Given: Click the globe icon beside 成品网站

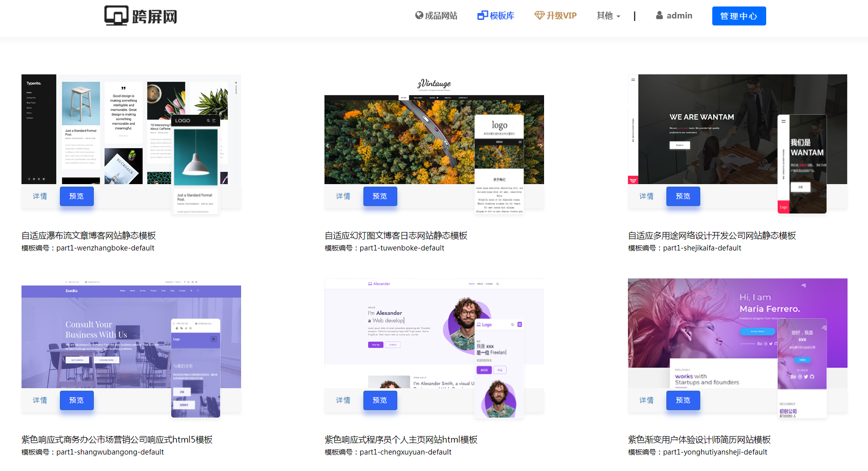Looking at the screenshot, I should pos(419,15).
